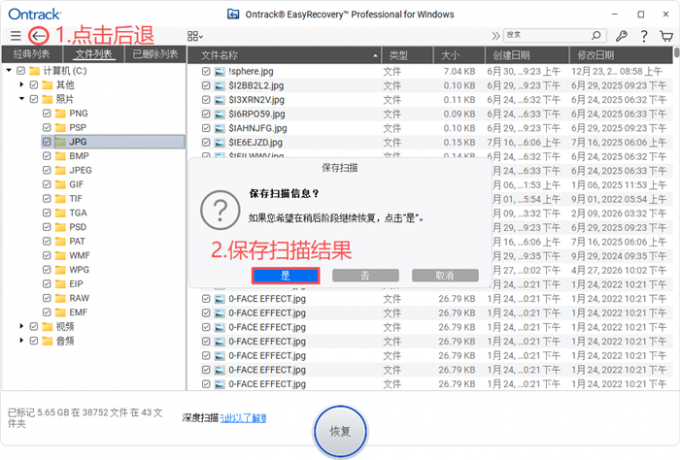This screenshot has height=460, width=680.
Task: Toggle checkbox for 其他 folder
Action: pos(34,85)
